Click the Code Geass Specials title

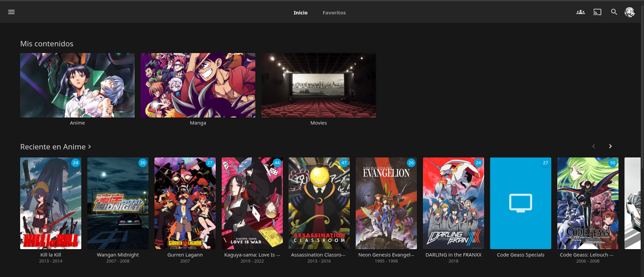pos(521,255)
